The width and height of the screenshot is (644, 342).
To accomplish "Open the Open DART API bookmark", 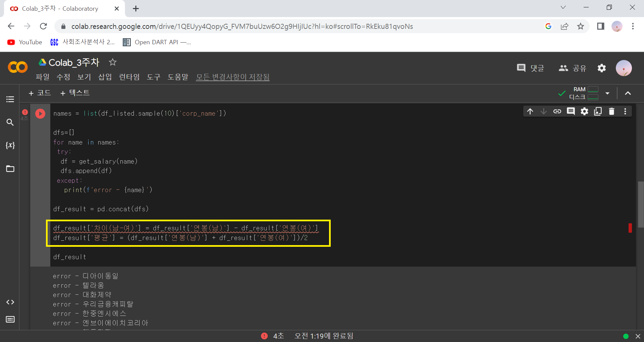I will [x=157, y=42].
